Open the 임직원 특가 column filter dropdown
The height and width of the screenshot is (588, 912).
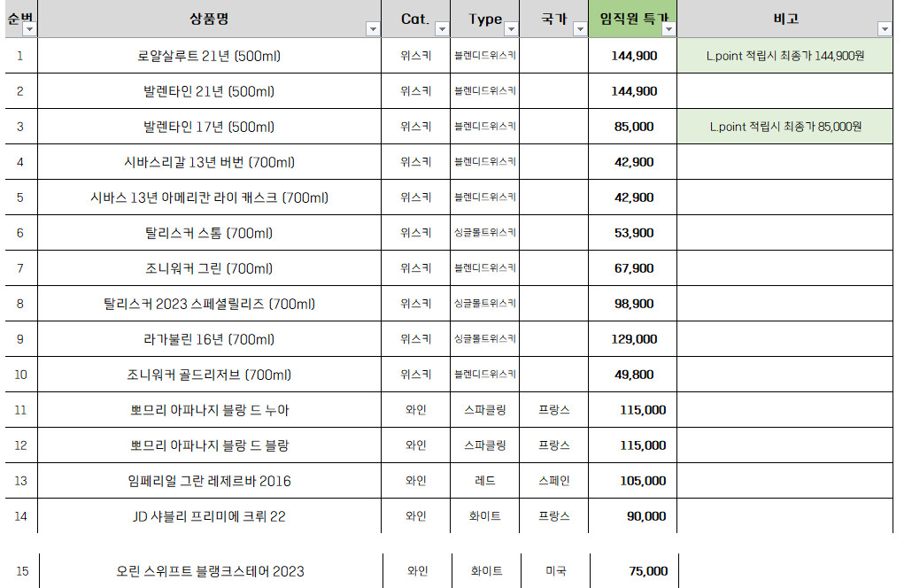click(669, 29)
